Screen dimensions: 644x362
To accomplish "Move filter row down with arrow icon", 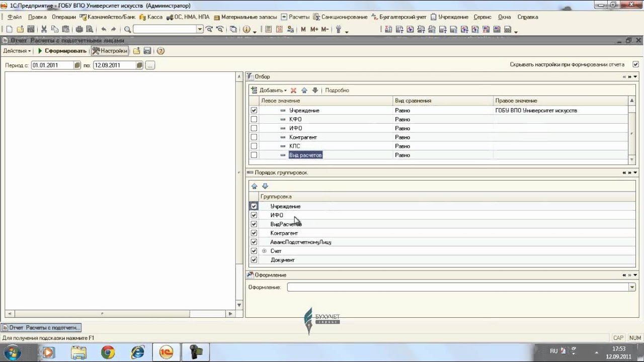I will (x=315, y=90).
